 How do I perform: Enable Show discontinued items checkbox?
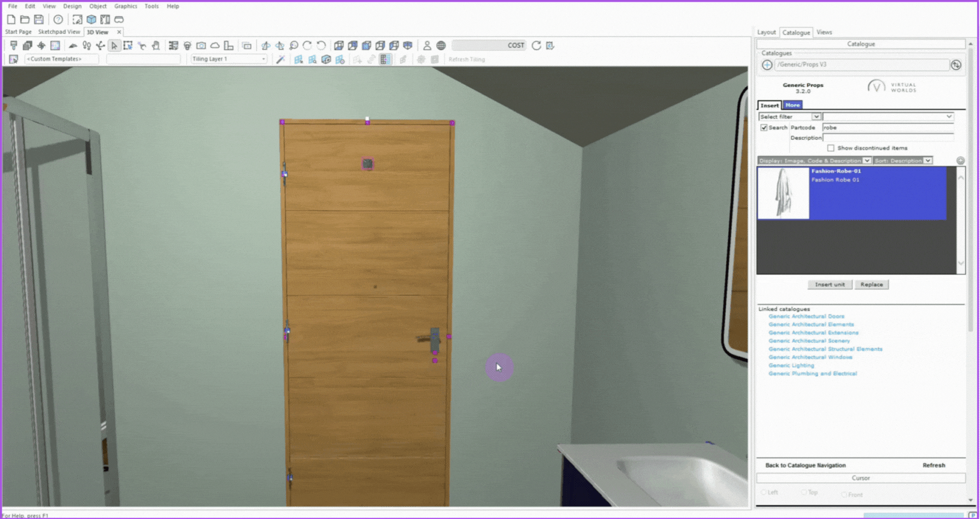[831, 148]
